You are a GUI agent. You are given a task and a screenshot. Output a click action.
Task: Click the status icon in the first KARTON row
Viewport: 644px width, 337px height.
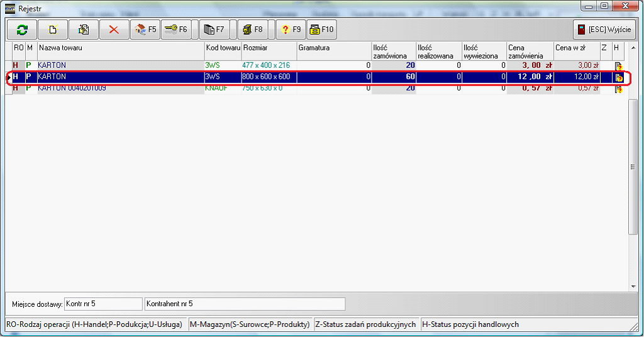tap(618, 65)
